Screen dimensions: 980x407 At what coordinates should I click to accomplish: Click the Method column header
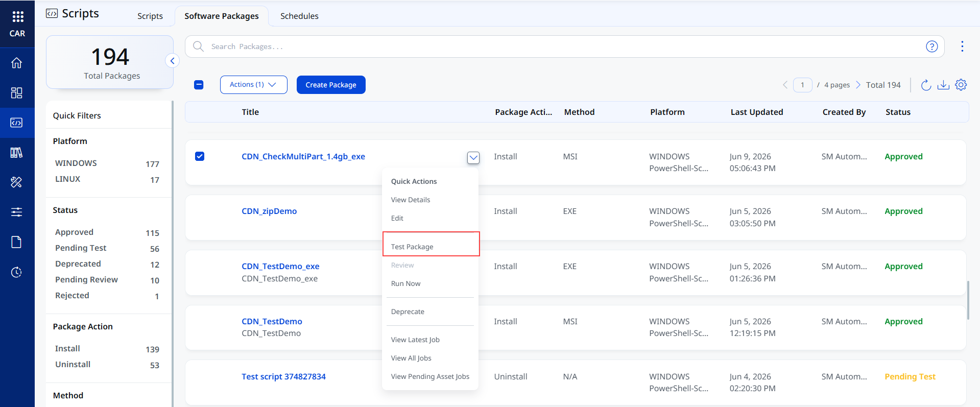579,112
